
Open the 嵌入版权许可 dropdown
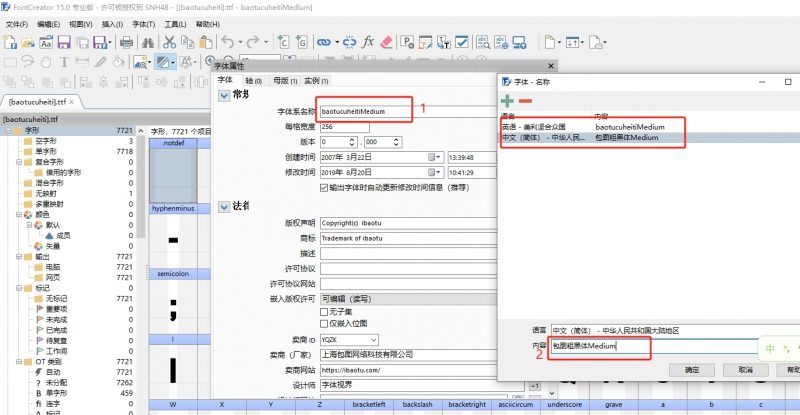pyautogui.click(x=408, y=299)
